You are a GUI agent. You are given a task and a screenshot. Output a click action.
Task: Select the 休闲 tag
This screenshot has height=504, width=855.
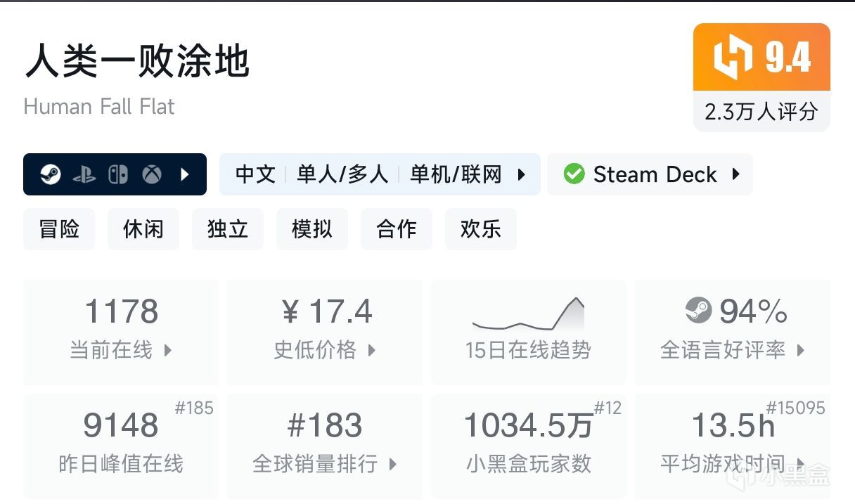coord(143,229)
